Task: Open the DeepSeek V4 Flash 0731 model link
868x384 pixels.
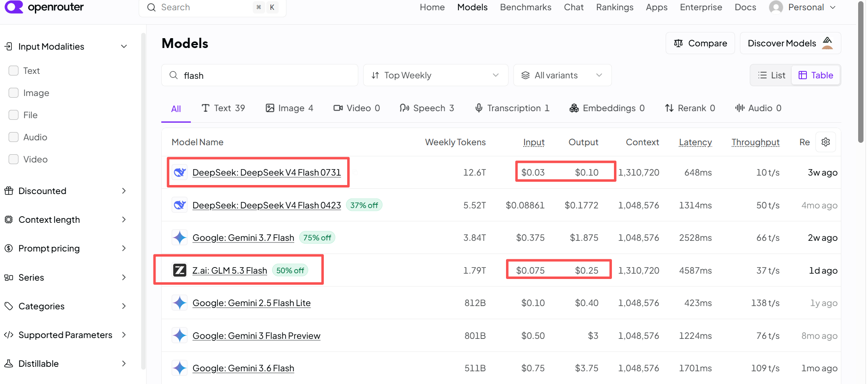Action: (x=267, y=172)
